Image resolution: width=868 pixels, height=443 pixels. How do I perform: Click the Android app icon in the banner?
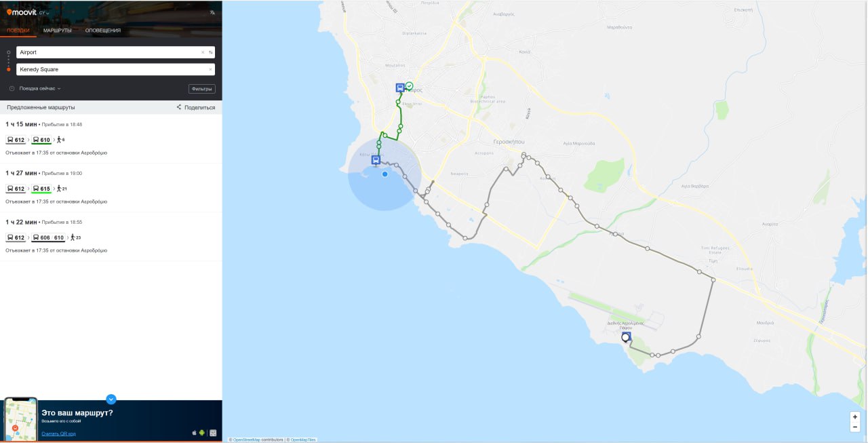(203, 433)
